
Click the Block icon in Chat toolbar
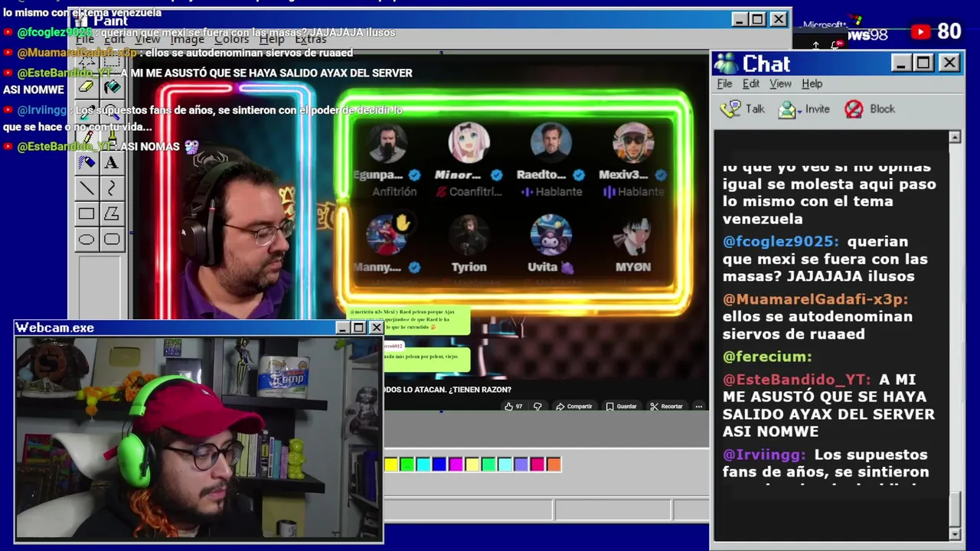(854, 109)
